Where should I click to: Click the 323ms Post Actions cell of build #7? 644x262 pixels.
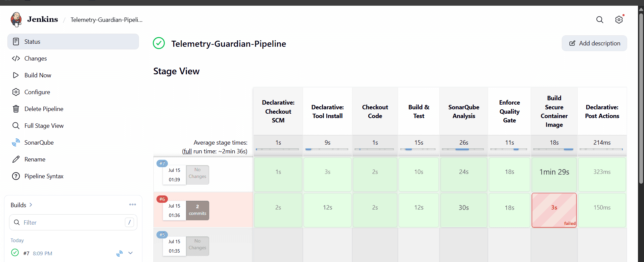(602, 174)
